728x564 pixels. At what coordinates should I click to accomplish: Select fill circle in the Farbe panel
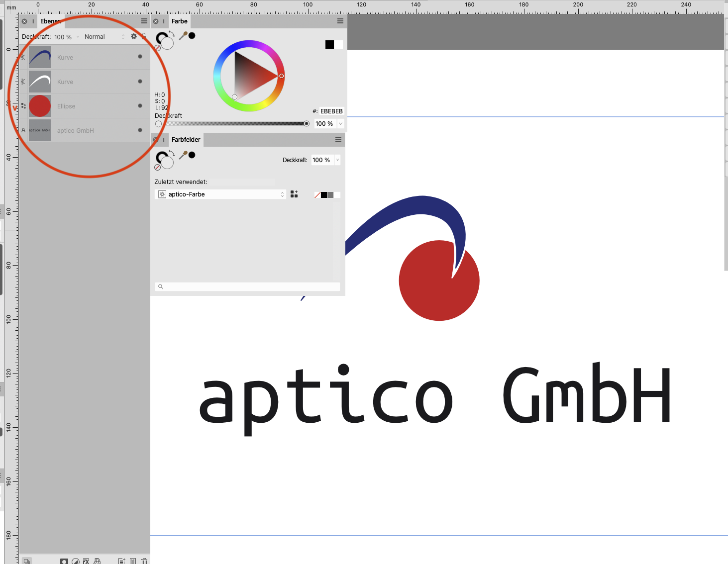(x=168, y=44)
